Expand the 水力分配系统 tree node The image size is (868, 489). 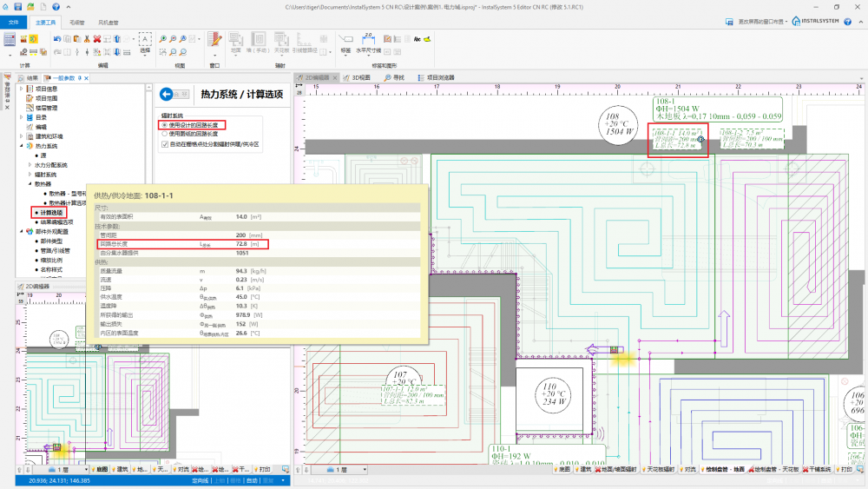click(x=30, y=165)
